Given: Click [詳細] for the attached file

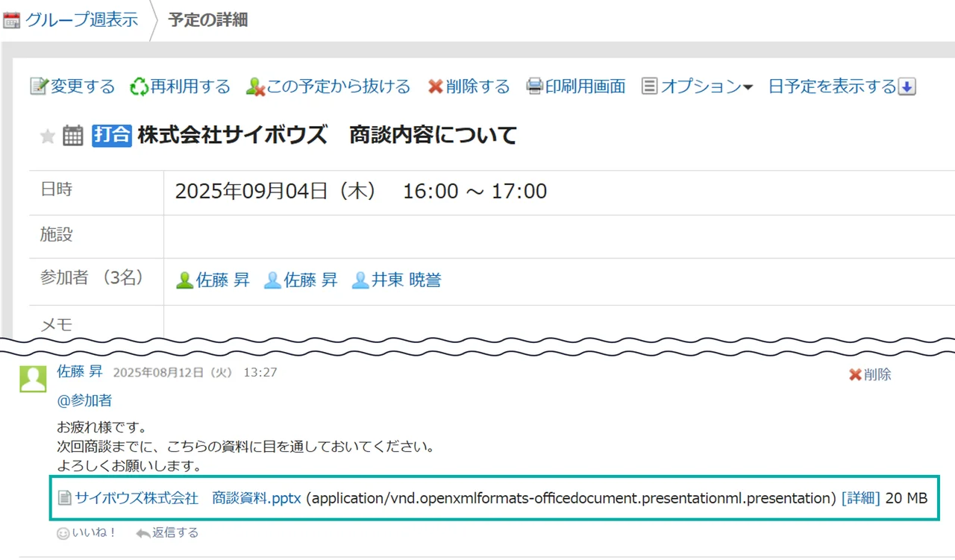Looking at the screenshot, I should [x=861, y=498].
